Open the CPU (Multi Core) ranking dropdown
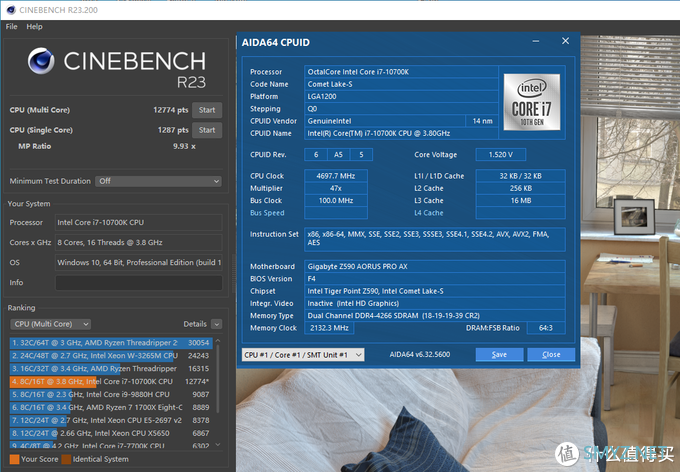Viewport: 680px width, 472px height. (50, 324)
